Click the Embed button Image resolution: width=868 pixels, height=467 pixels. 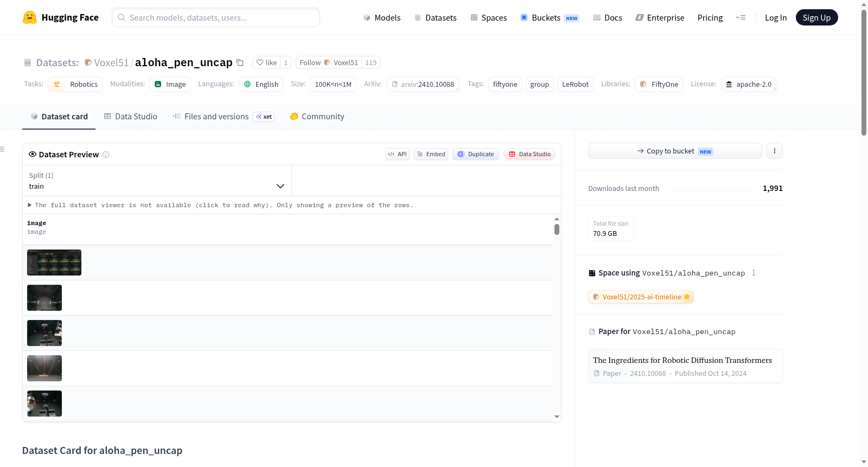point(431,154)
